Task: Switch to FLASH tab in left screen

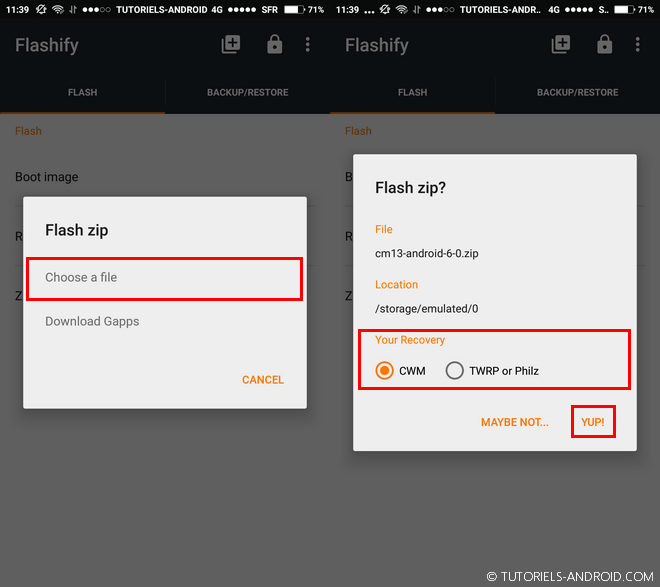Action: click(82, 93)
